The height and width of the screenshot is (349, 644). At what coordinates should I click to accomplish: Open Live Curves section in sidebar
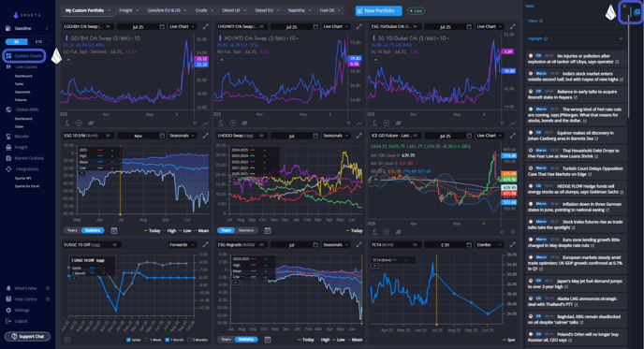tap(26, 67)
